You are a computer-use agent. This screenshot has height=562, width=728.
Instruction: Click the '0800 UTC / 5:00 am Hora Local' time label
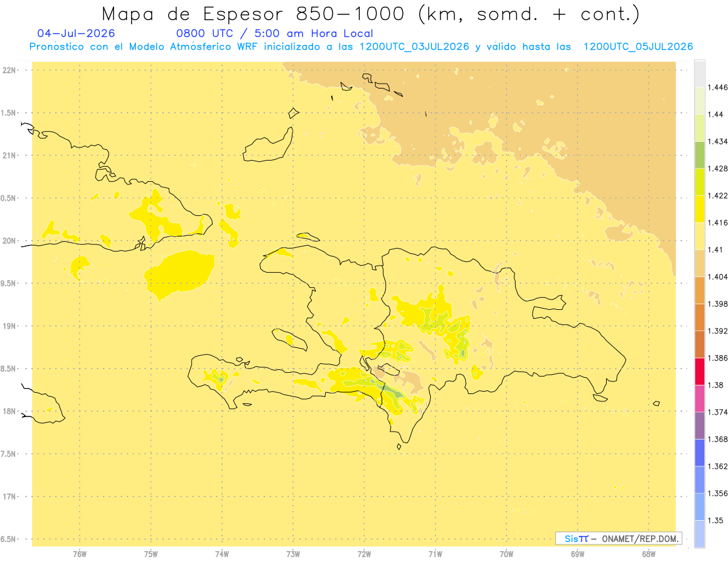[x=275, y=33]
